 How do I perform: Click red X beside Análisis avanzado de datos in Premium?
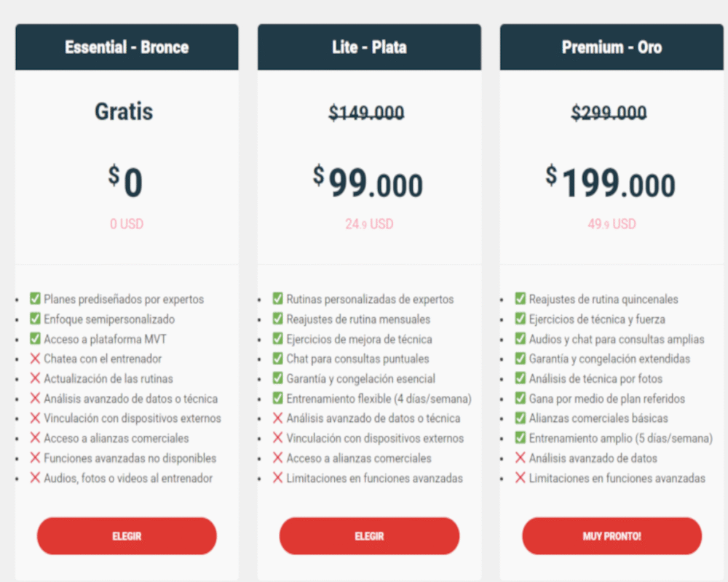click(520, 458)
